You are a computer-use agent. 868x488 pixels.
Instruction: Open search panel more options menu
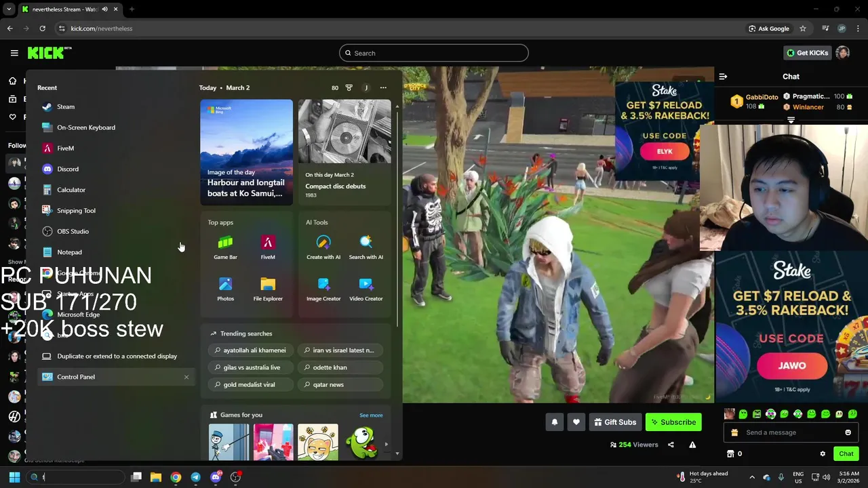point(383,87)
